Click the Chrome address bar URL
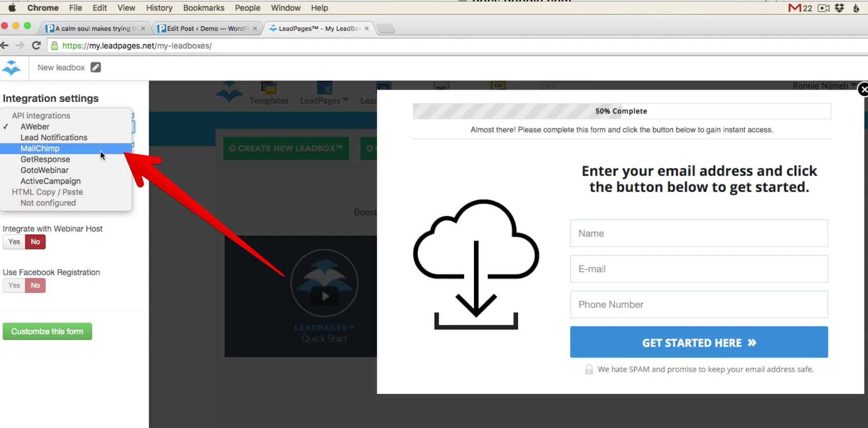 [137, 46]
